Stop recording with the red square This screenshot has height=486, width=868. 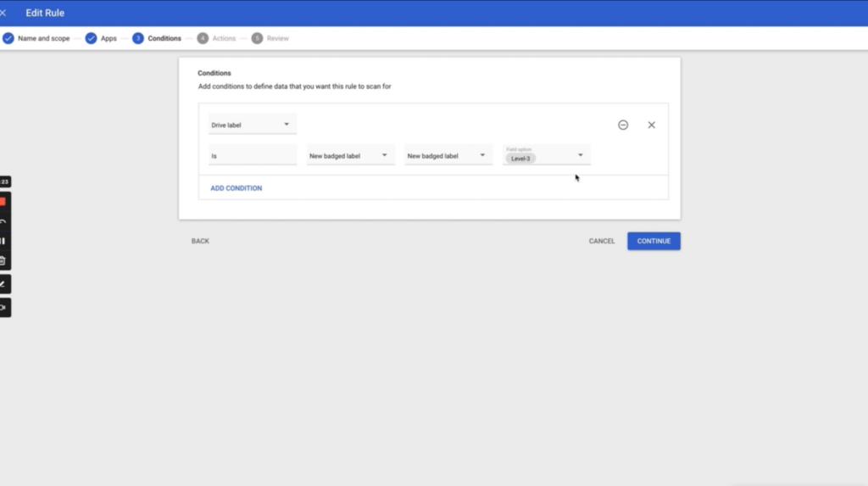[x=3, y=202]
